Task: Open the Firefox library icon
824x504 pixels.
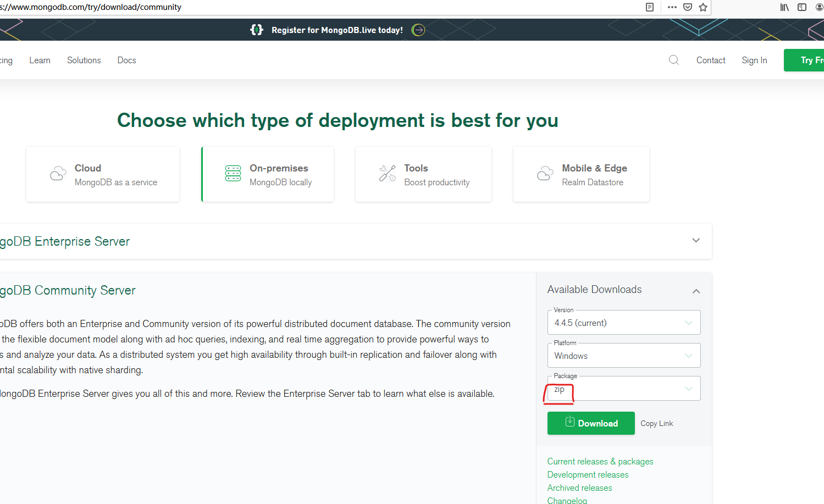Action: [x=784, y=7]
